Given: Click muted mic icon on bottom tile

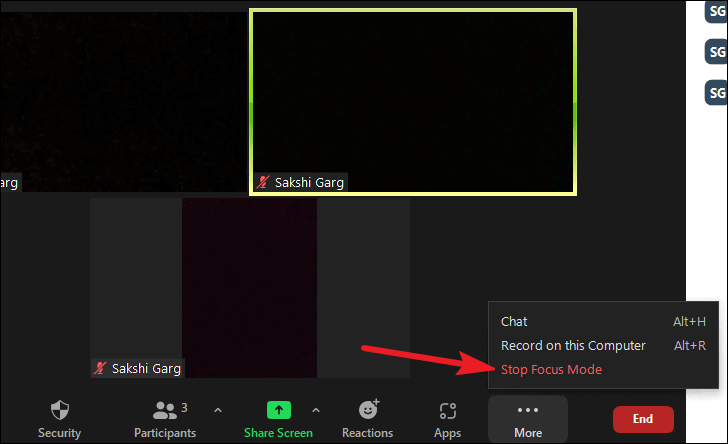Looking at the screenshot, I should coord(100,368).
